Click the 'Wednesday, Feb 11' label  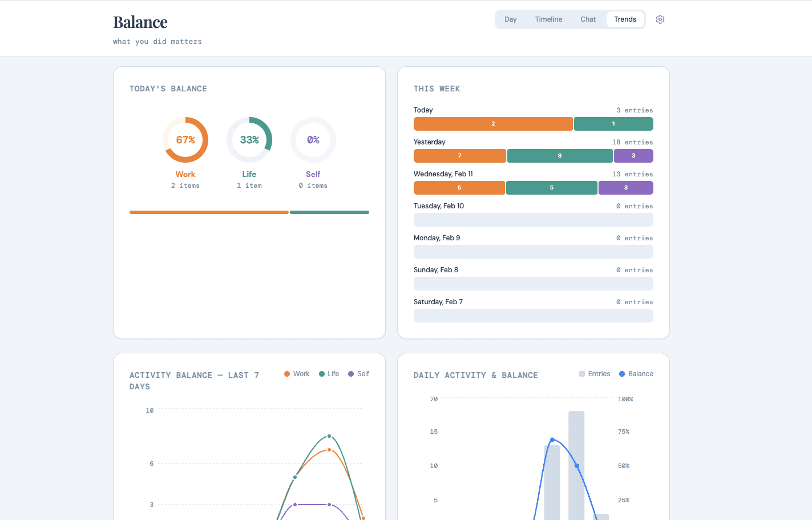(443, 174)
